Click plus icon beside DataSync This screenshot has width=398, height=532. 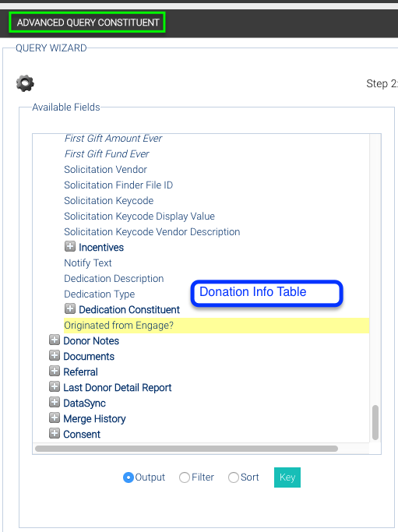(55, 403)
